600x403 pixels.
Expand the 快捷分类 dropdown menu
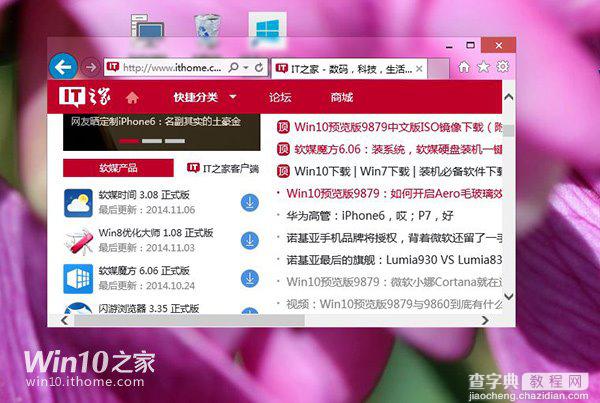tap(204, 97)
